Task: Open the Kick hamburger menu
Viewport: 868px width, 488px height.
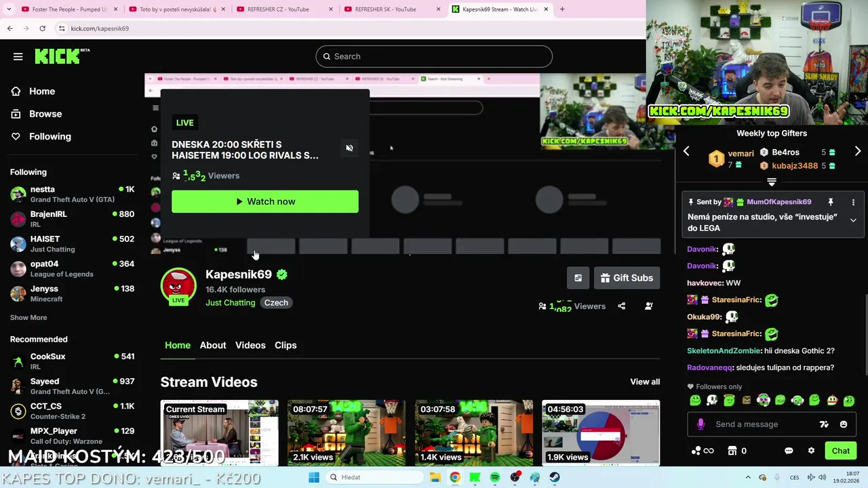Action: click(x=18, y=56)
